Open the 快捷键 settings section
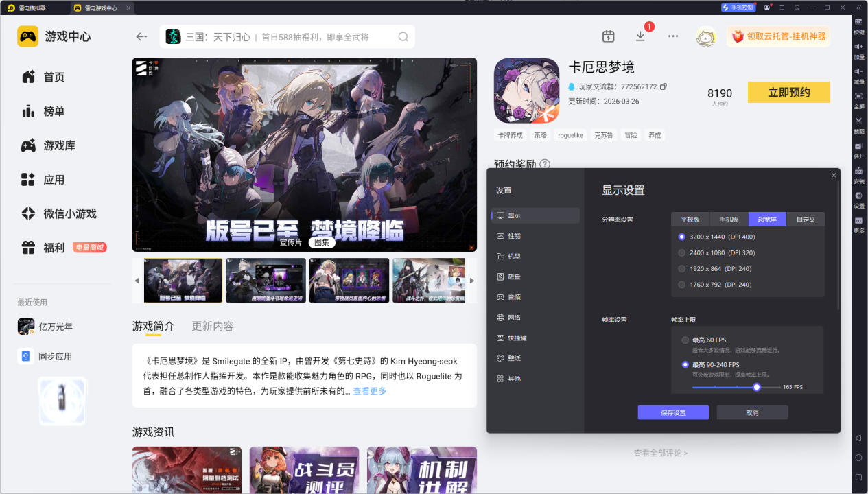868x494 pixels. click(x=536, y=338)
